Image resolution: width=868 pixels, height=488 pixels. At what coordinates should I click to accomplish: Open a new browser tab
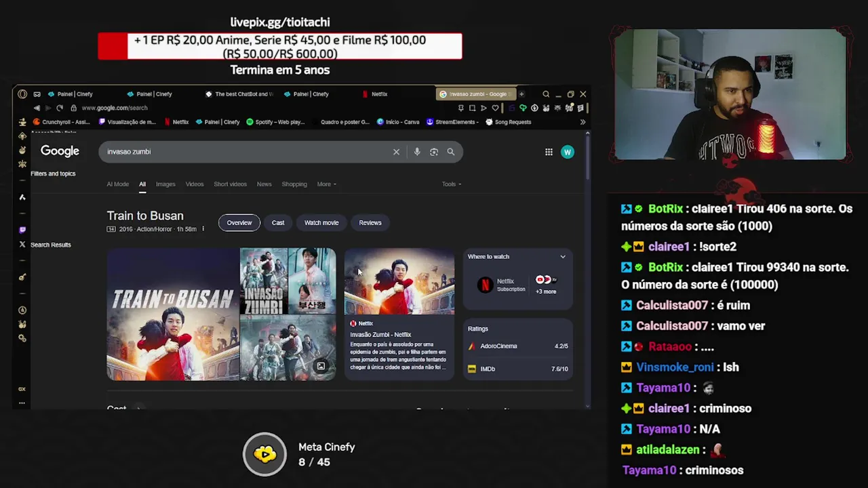click(x=521, y=94)
